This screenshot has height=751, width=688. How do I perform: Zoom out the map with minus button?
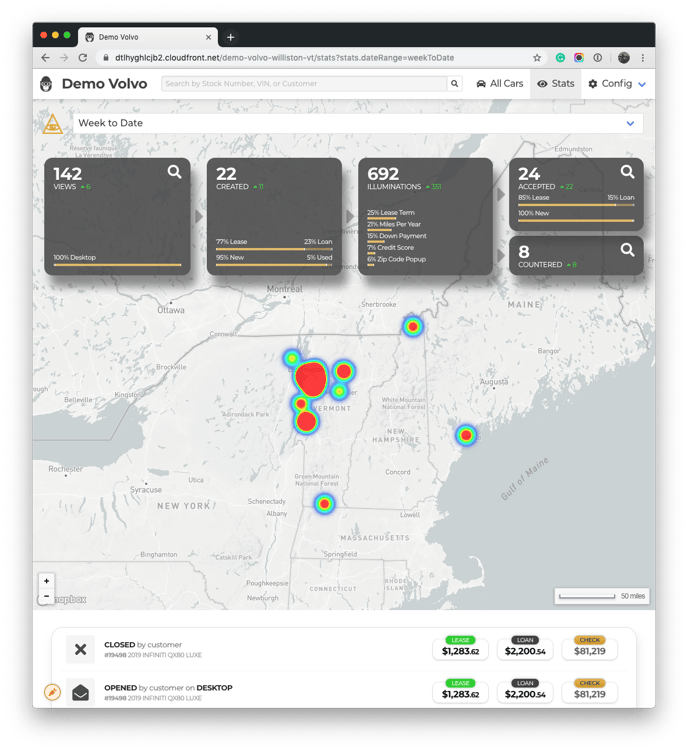pos(46,596)
